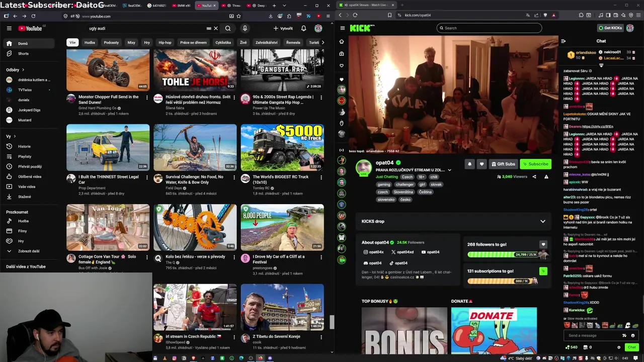Switch to the BMW e90 browser tab
644x362 pixels.
183,6
